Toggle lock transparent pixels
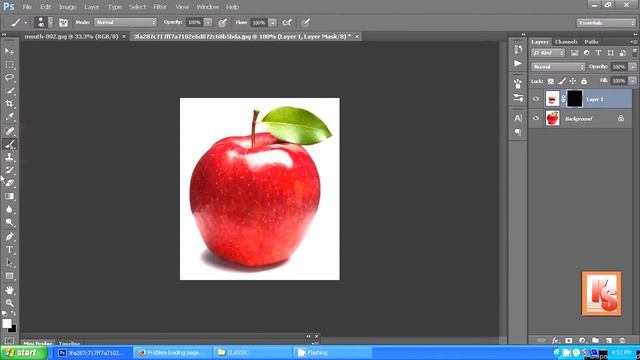Screen dimensions: 640x360 pos(551,81)
